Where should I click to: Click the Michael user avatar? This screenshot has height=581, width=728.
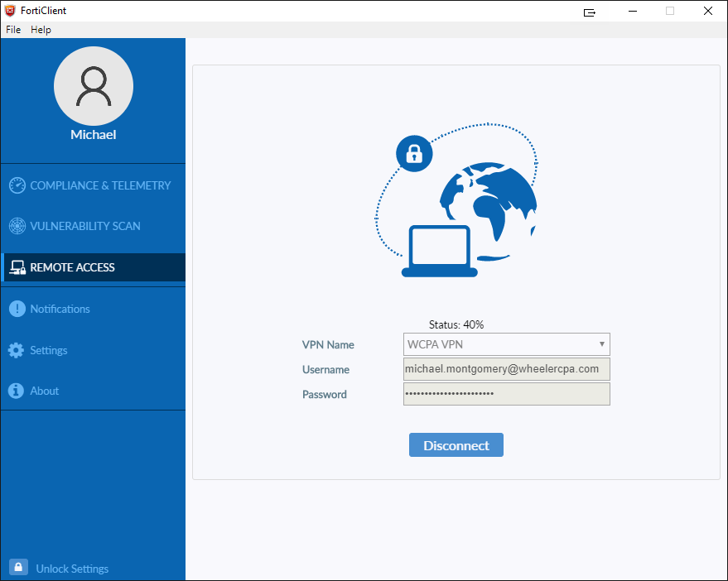[94, 86]
